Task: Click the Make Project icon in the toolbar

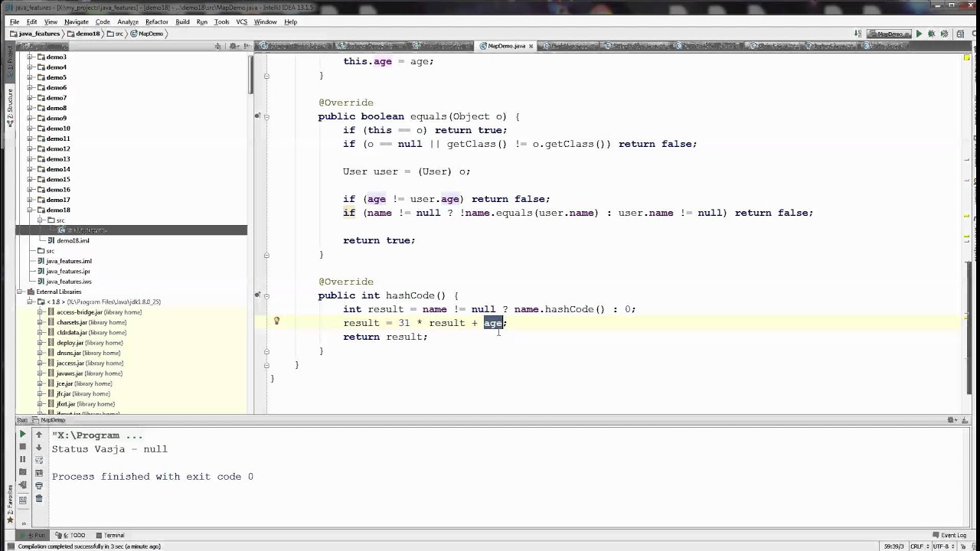Action: (x=857, y=34)
